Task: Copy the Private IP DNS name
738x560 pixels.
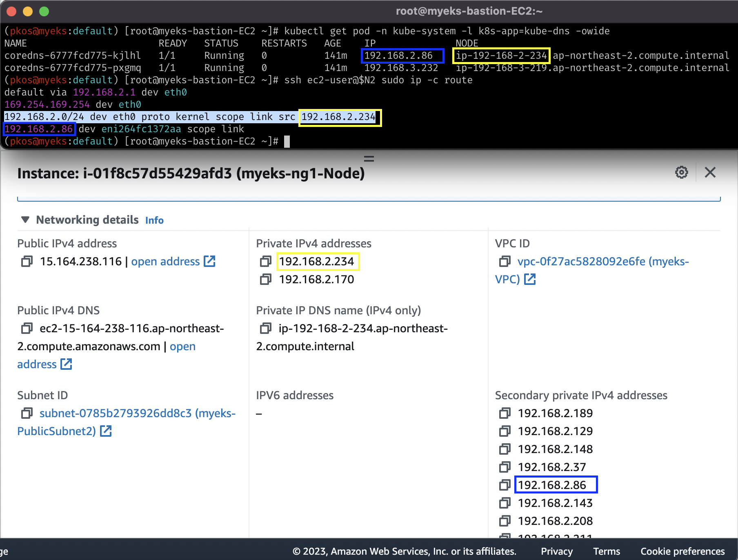Action: click(266, 328)
